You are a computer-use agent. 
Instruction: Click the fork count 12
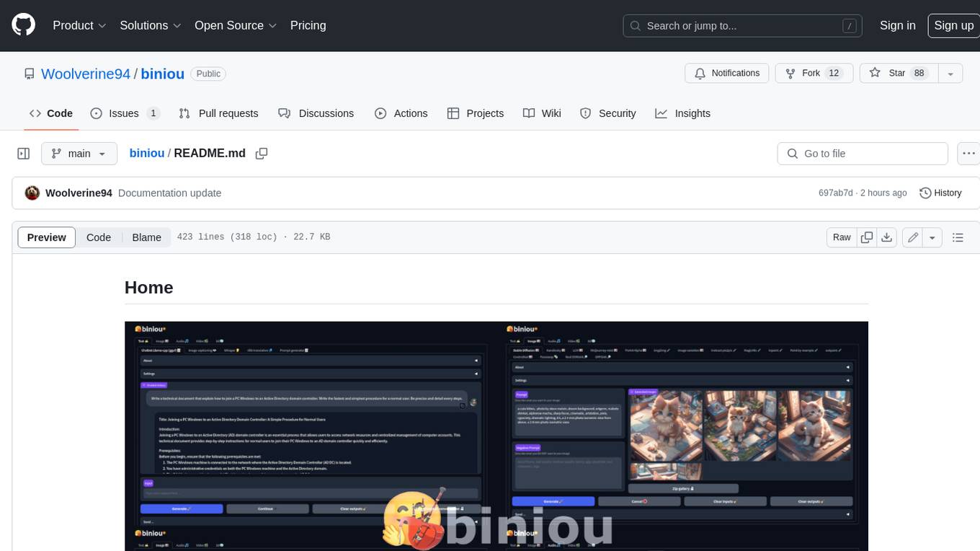point(834,74)
